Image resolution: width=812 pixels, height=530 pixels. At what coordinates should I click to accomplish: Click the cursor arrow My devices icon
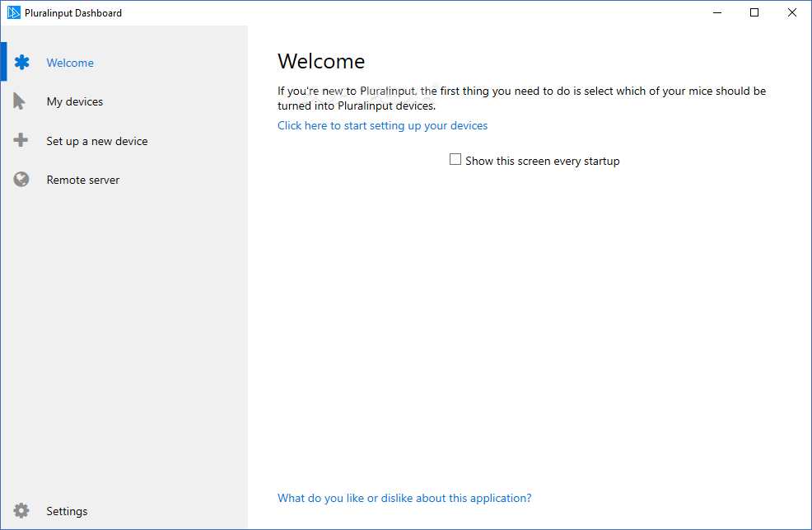click(x=19, y=101)
